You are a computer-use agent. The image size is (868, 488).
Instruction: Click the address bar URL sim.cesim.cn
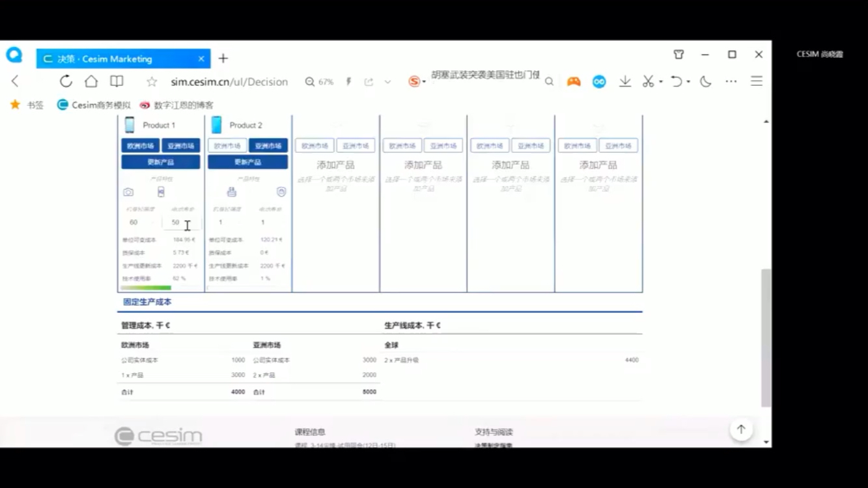click(229, 82)
